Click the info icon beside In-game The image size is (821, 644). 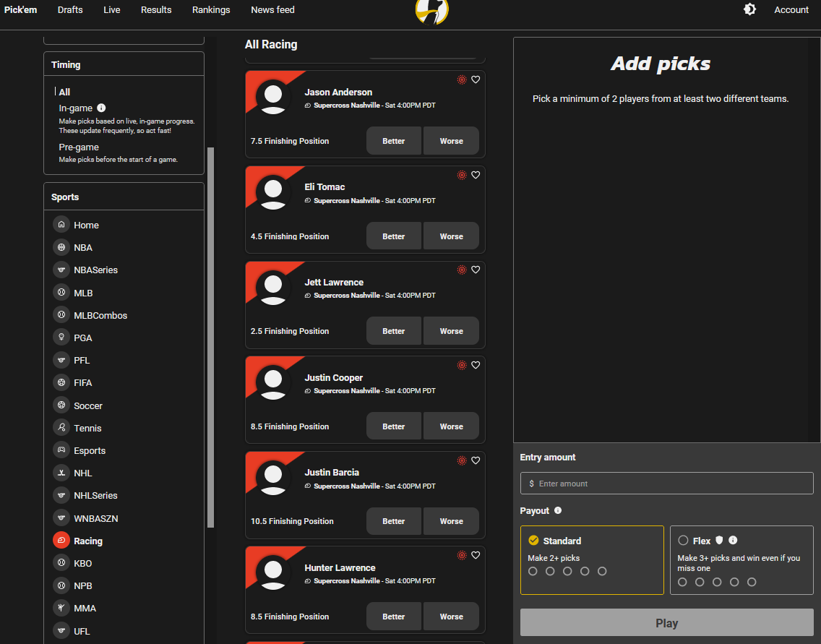coord(101,108)
